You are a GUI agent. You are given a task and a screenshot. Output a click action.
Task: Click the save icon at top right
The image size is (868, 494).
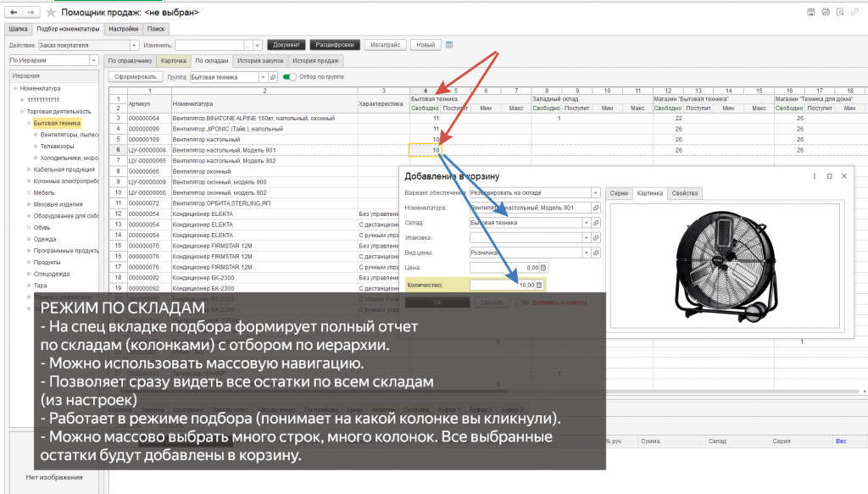click(811, 12)
